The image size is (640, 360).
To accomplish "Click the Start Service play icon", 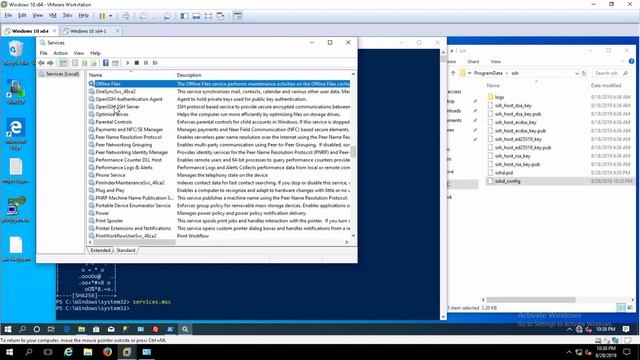I will click(128, 63).
